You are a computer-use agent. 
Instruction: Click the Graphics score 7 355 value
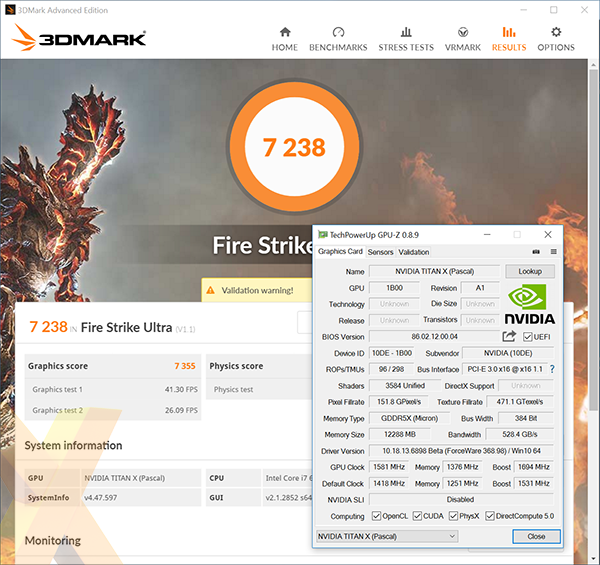coord(185,366)
